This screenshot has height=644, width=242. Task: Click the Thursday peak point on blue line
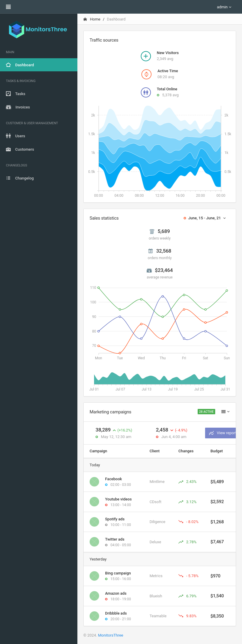coord(163,296)
